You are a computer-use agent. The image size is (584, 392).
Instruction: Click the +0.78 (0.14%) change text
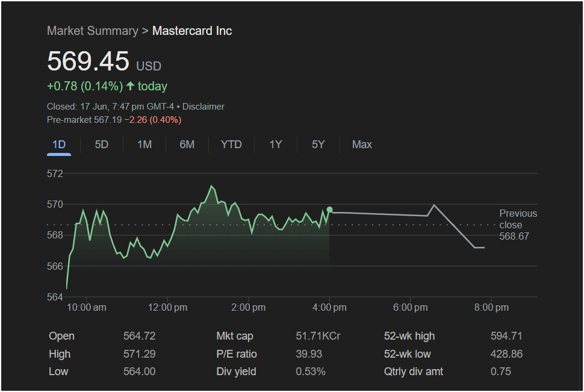pyautogui.click(x=85, y=86)
